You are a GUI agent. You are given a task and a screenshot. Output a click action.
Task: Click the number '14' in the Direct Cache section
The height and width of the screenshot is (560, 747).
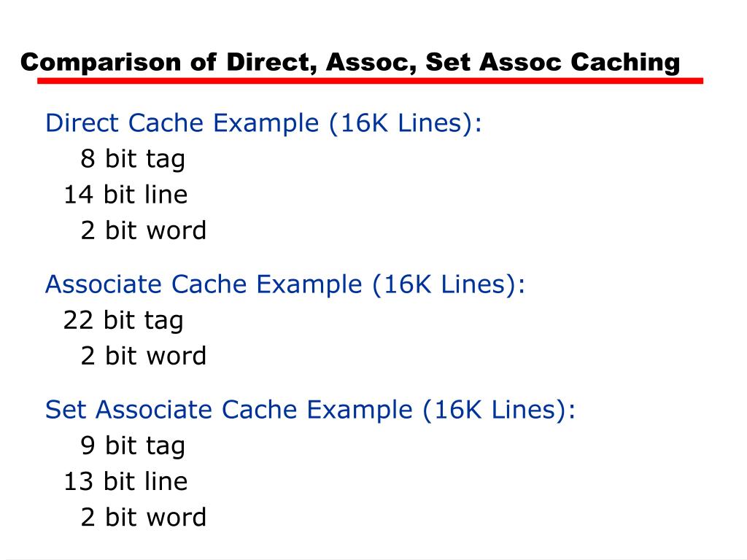(78, 194)
